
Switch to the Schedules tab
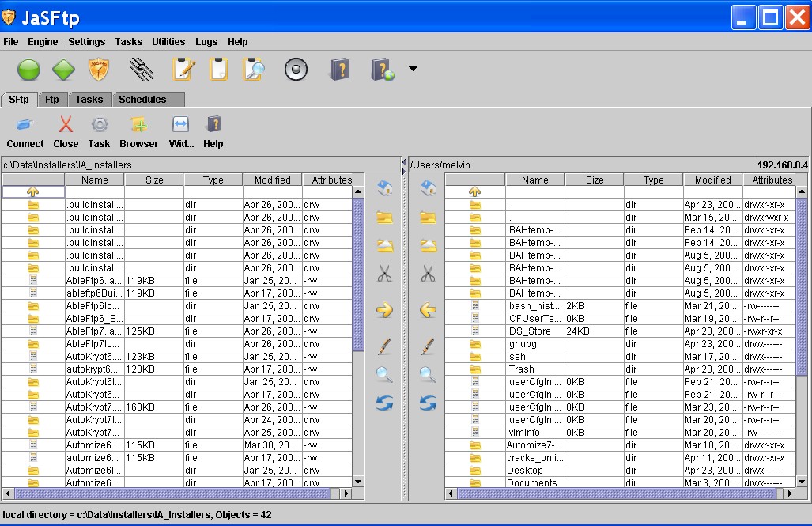[x=148, y=100]
